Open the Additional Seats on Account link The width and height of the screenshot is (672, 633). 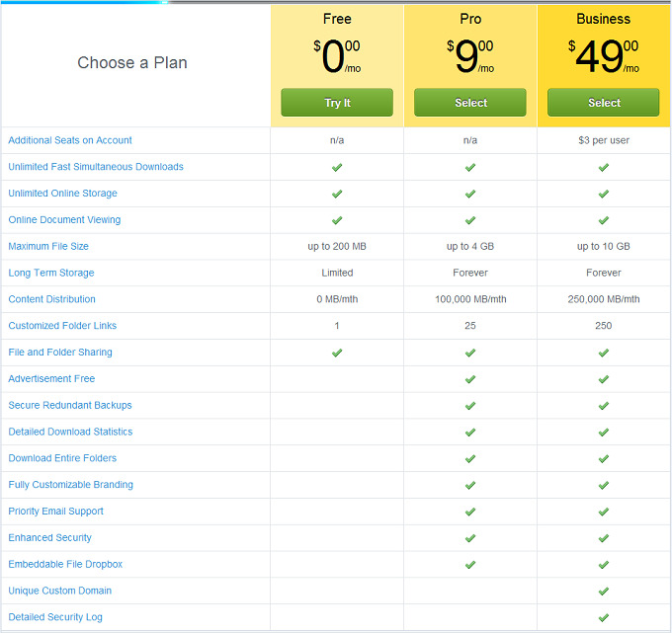pyautogui.click(x=70, y=140)
